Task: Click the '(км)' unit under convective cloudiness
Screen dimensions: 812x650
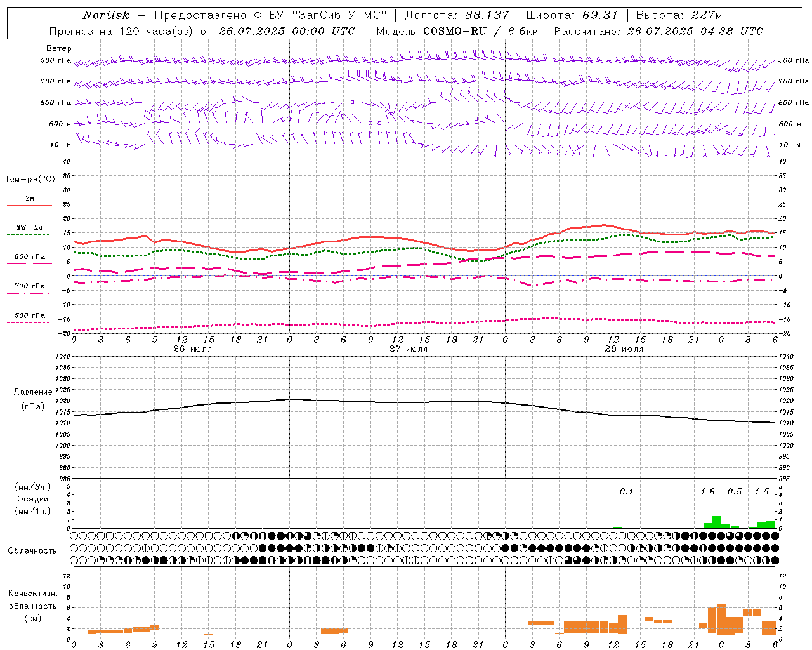Action: coord(32,618)
